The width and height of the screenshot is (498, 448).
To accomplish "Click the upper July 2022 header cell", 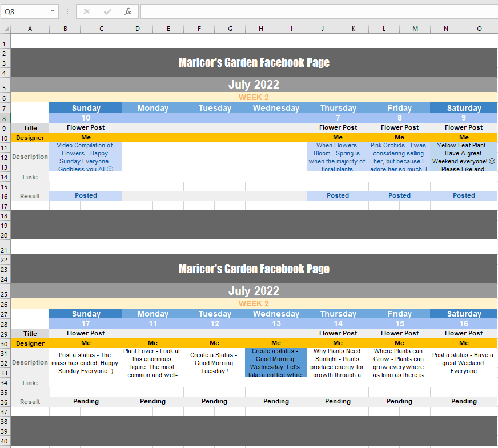I will coord(254,85).
